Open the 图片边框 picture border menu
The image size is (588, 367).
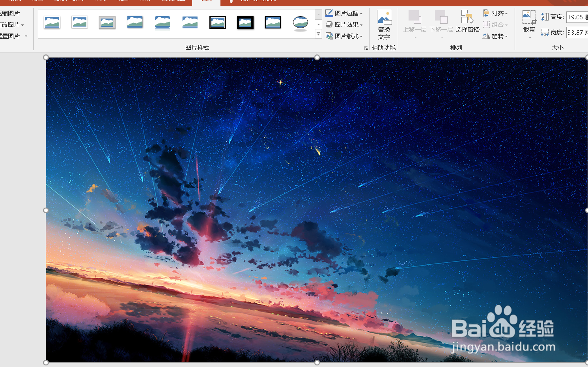[x=344, y=13]
